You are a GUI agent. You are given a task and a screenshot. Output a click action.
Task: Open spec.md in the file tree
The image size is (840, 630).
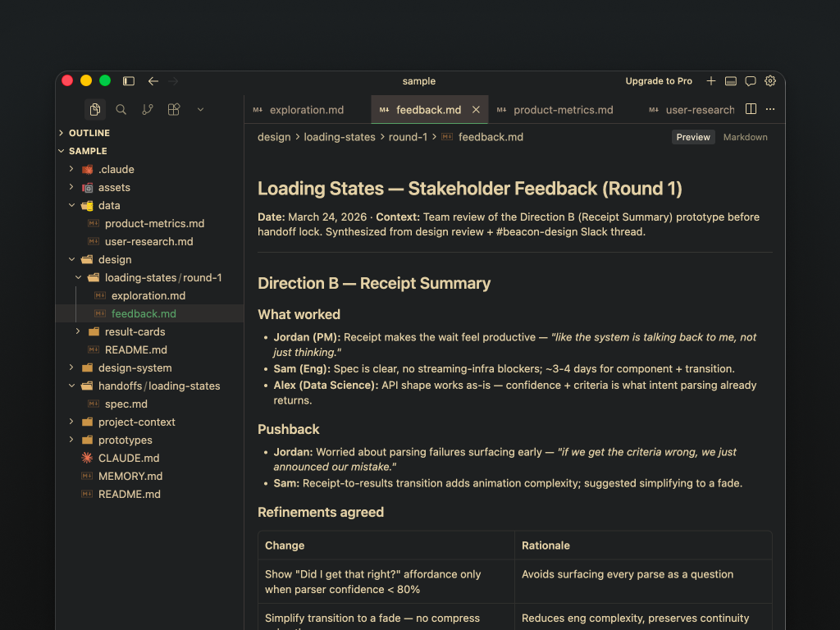tap(150, 404)
